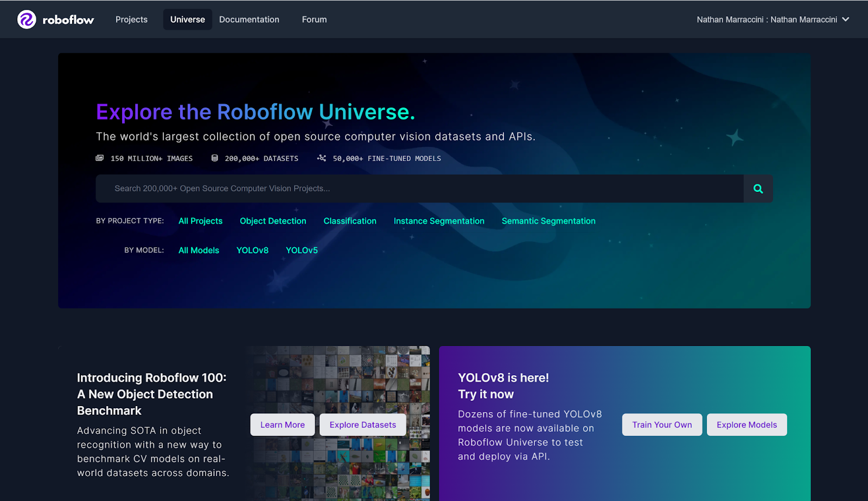
Task: Click the 150 MILLION+ IMAGES stat text
Action: click(x=152, y=158)
